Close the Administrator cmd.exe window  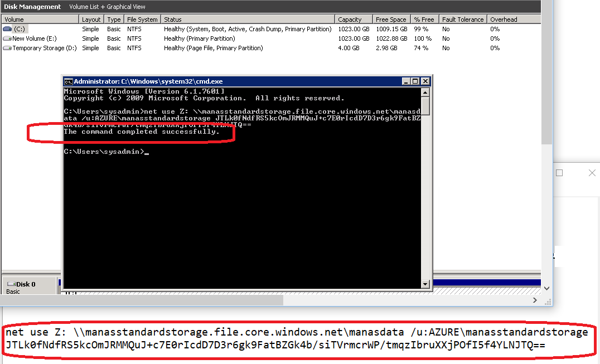pyautogui.click(x=425, y=81)
